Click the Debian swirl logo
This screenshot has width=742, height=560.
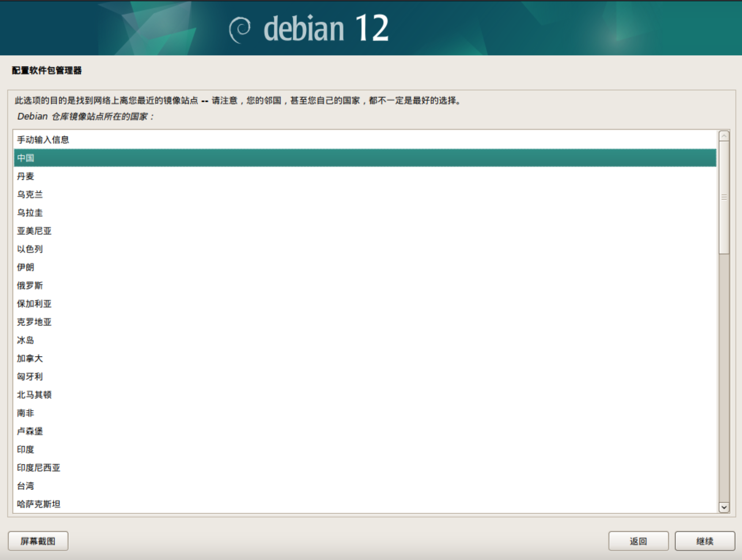pyautogui.click(x=240, y=29)
